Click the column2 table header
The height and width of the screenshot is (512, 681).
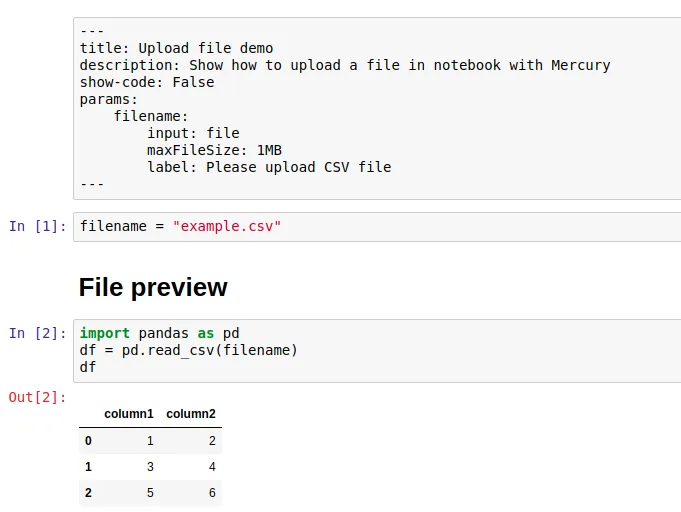tap(191, 414)
